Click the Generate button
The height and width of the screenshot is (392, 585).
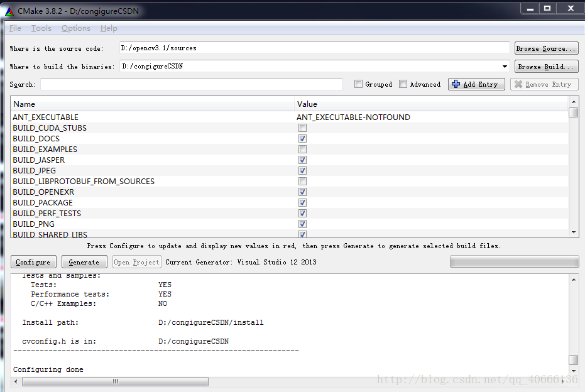coord(84,262)
